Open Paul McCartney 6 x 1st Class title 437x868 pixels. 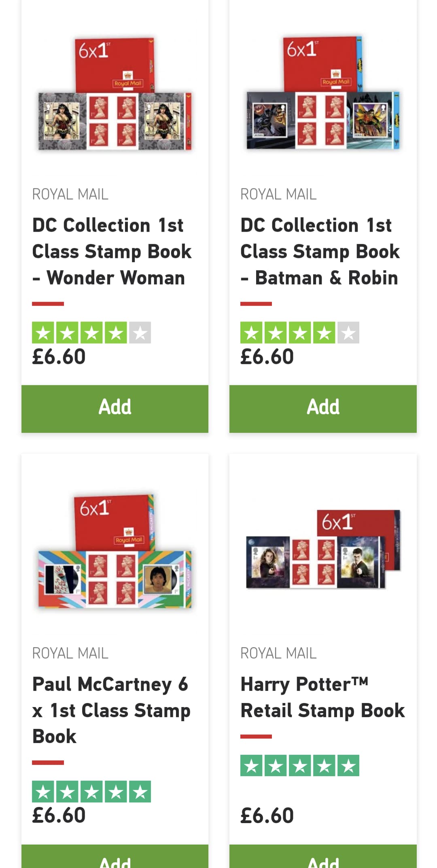pyautogui.click(x=111, y=710)
